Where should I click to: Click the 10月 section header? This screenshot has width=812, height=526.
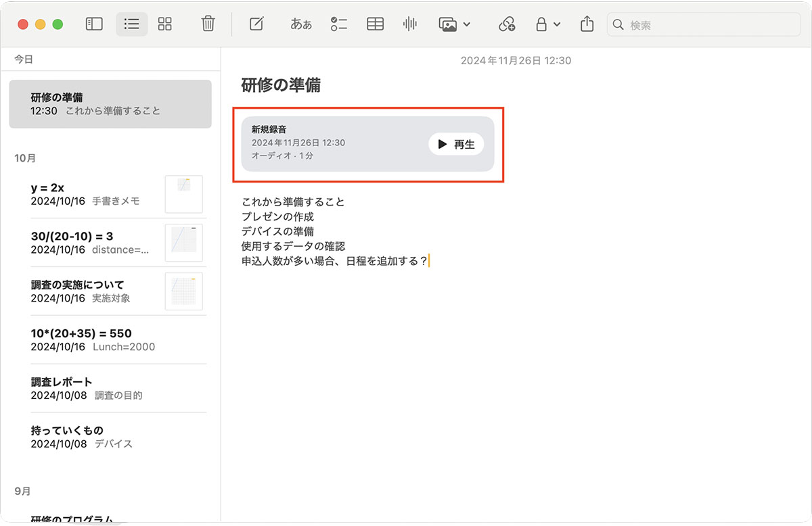coord(25,158)
